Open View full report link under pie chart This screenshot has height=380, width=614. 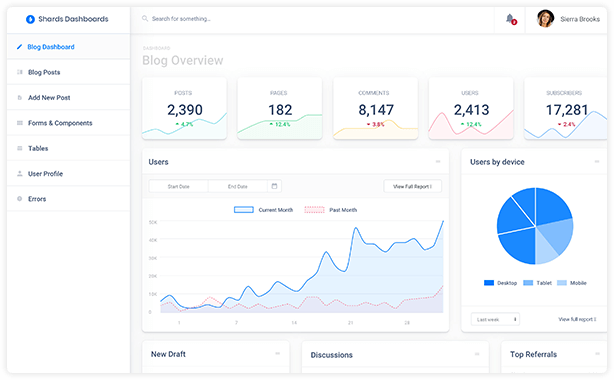click(577, 320)
